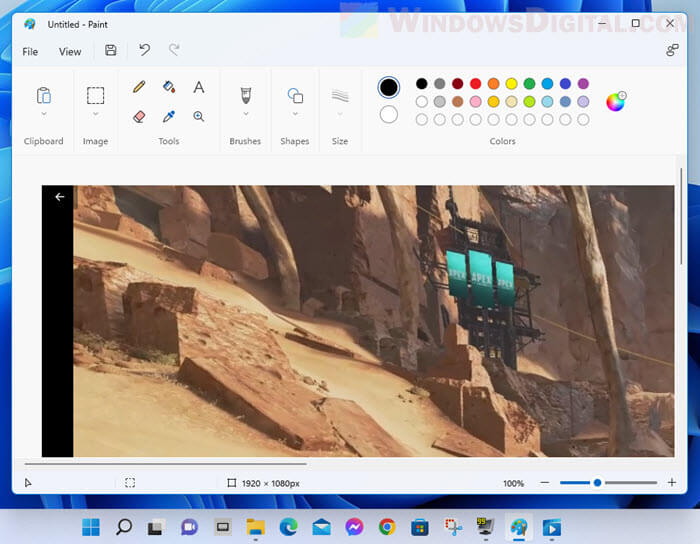The height and width of the screenshot is (544, 700).
Task: Open the View menu
Action: 70,52
